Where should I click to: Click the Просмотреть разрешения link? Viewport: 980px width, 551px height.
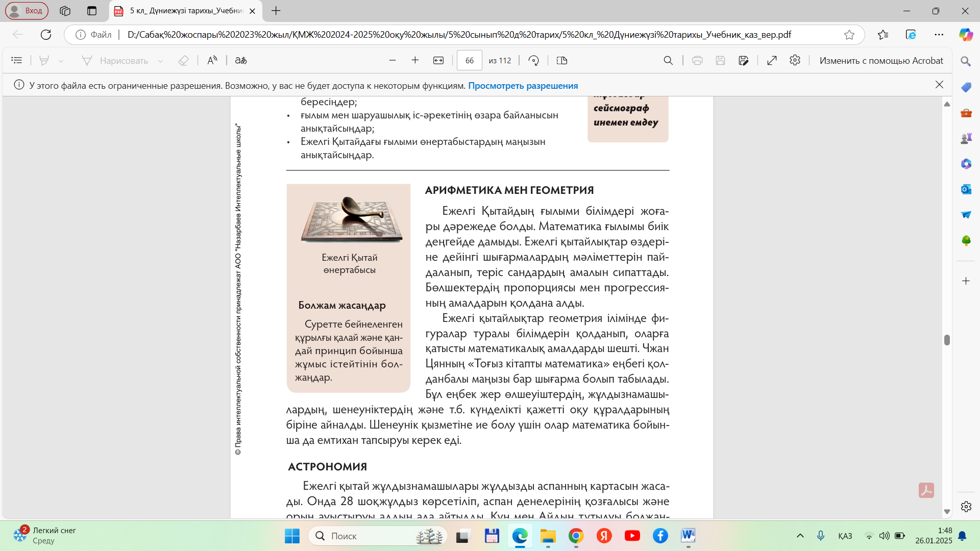(523, 86)
